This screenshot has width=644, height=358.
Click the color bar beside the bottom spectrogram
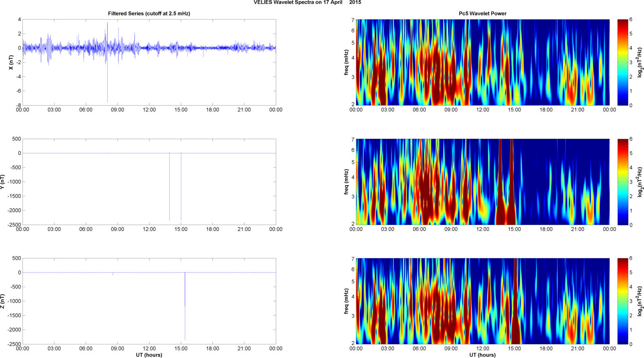point(623,301)
